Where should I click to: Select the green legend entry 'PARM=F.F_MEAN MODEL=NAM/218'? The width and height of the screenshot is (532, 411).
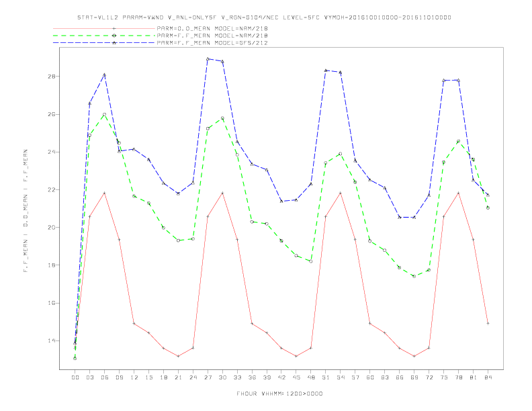point(212,36)
